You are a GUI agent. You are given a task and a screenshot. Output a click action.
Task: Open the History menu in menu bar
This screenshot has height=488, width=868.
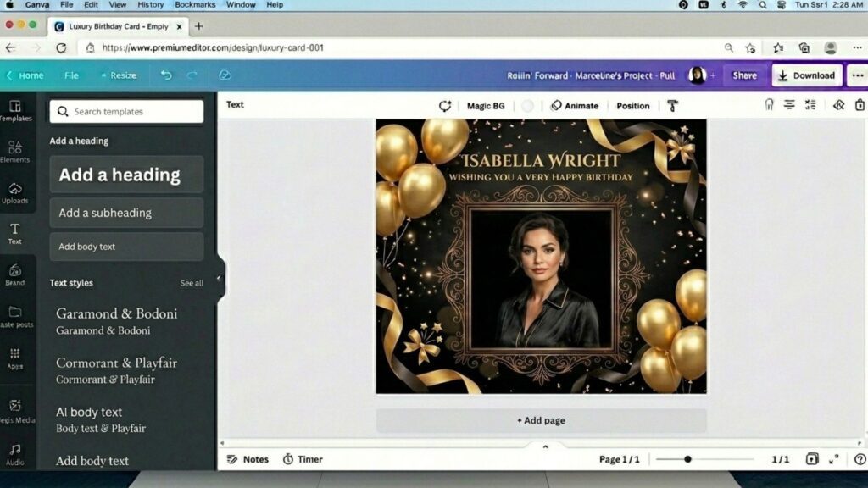pyautogui.click(x=151, y=5)
